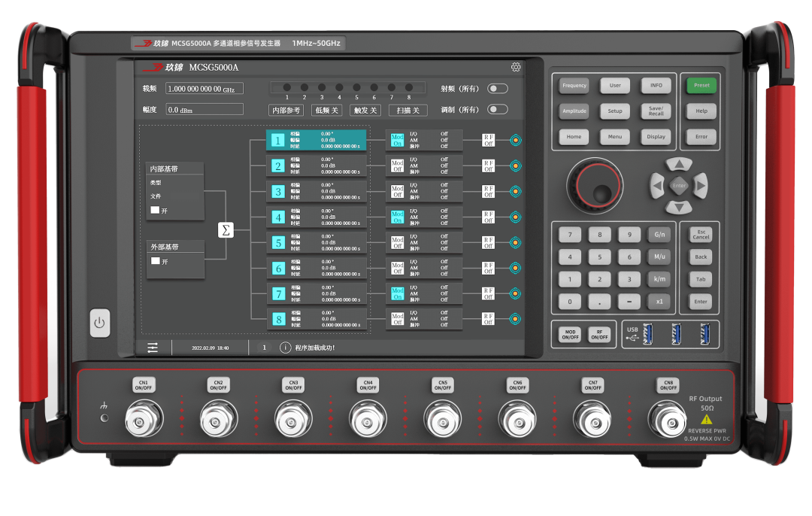Toggle the 调制 (所有) modulation all switch
This screenshot has height=516, width=812.
(x=498, y=109)
